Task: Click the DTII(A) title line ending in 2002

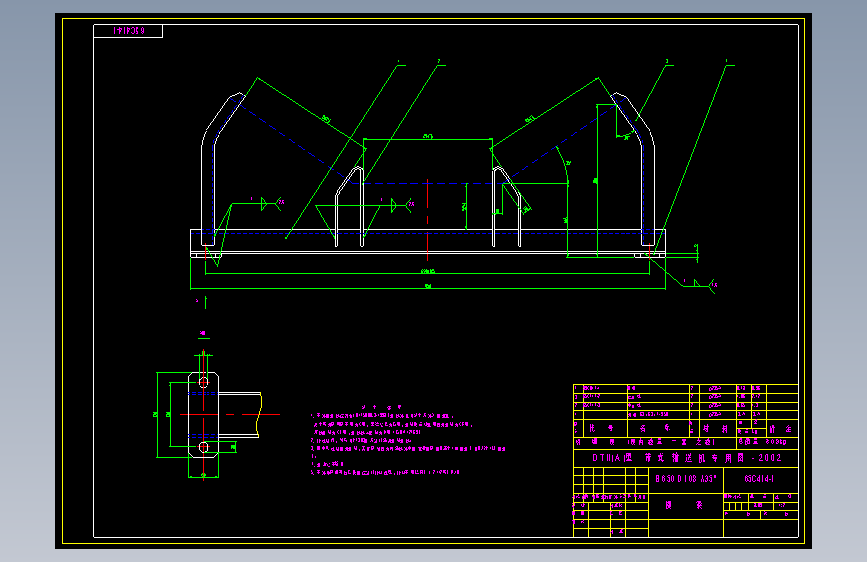Action: 687,458
